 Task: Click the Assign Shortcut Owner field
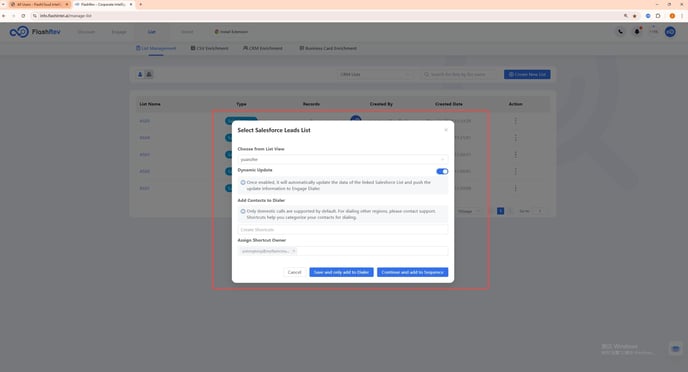point(343,251)
